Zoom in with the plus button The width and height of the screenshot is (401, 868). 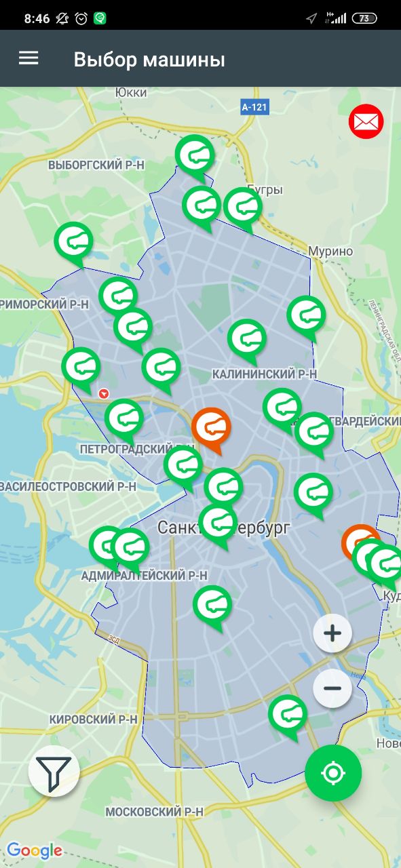pos(332,633)
